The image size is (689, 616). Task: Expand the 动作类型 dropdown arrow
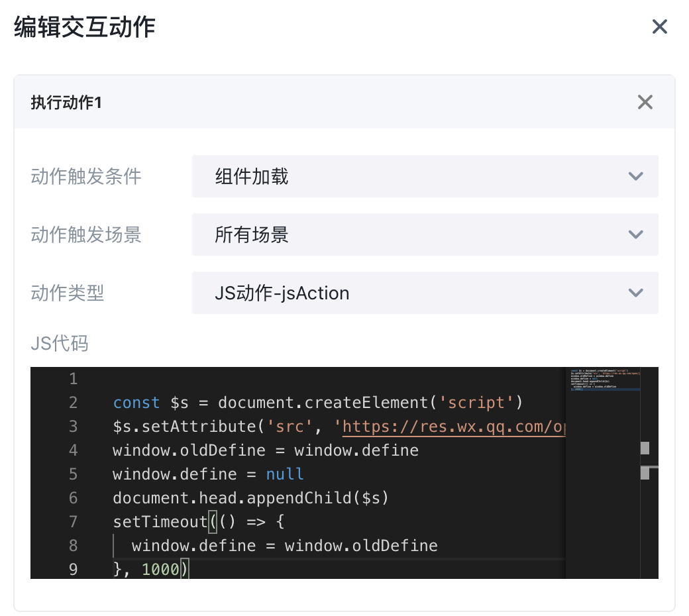point(635,293)
